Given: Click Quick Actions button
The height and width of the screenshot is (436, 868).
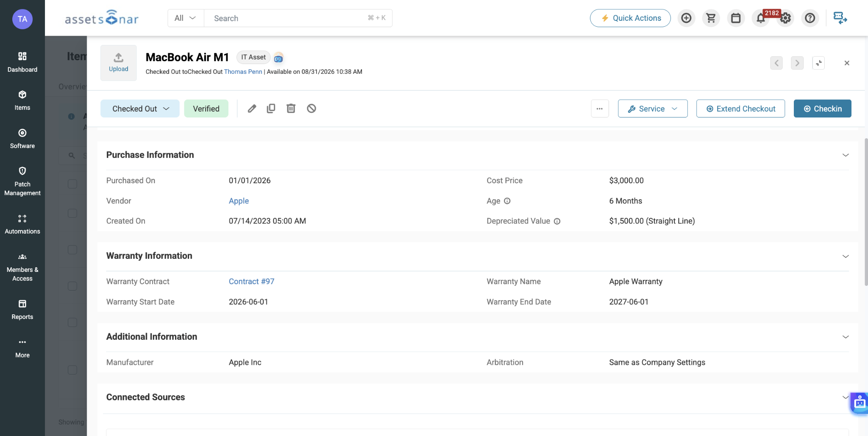Looking at the screenshot, I should (x=630, y=18).
